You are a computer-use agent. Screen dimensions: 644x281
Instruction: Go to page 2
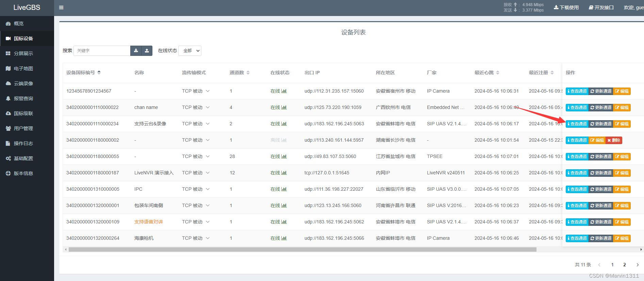tap(625, 265)
